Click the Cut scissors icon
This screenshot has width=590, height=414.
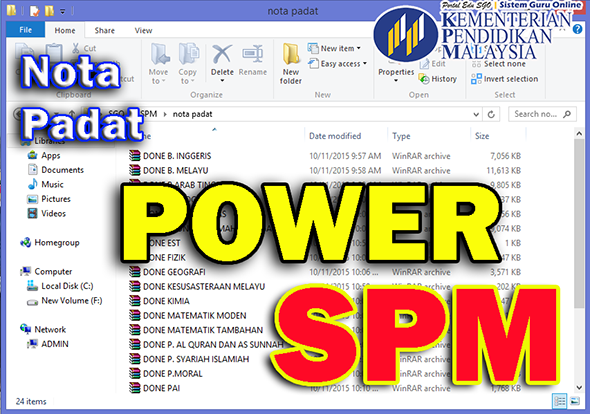76,48
